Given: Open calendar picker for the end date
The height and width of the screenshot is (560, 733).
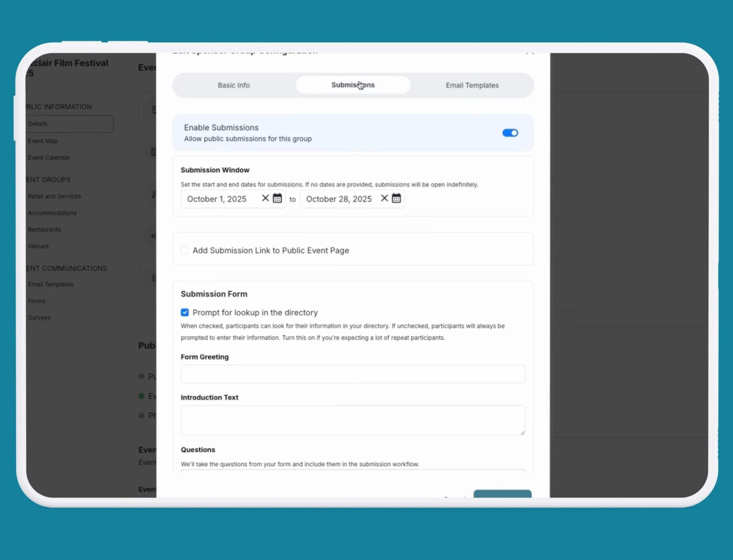Looking at the screenshot, I should click(396, 198).
